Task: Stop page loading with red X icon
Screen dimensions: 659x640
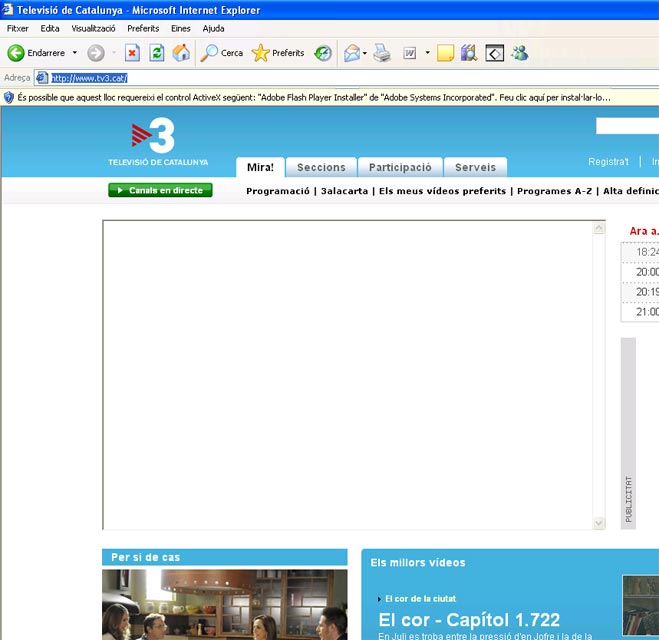Action: point(132,53)
